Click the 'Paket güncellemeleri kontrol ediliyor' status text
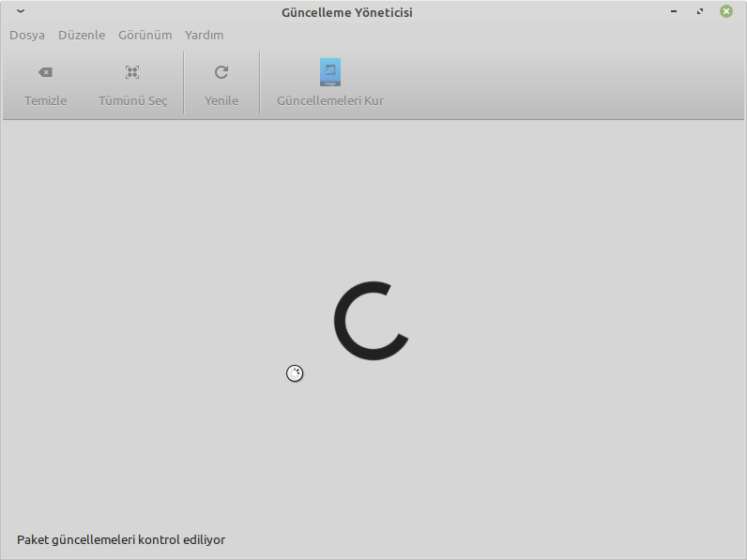The height and width of the screenshot is (560, 747). tap(121, 539)
